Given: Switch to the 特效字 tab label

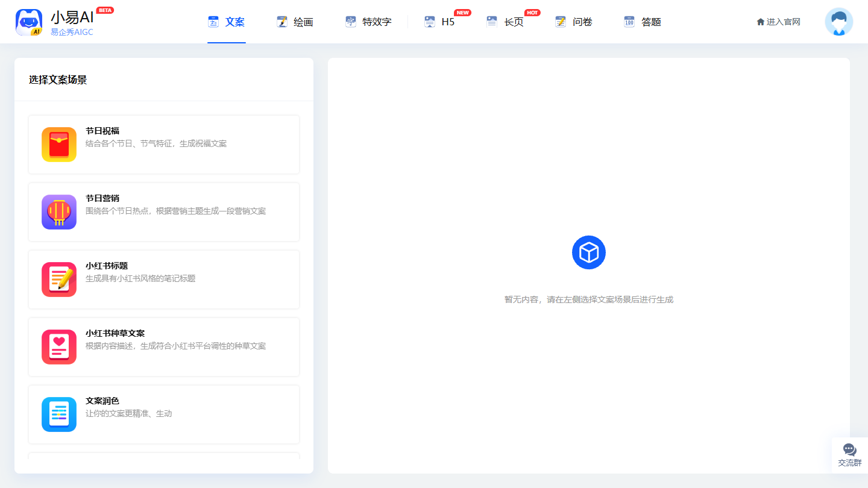Looking at the screenshot, I should (x=377, y=22).
